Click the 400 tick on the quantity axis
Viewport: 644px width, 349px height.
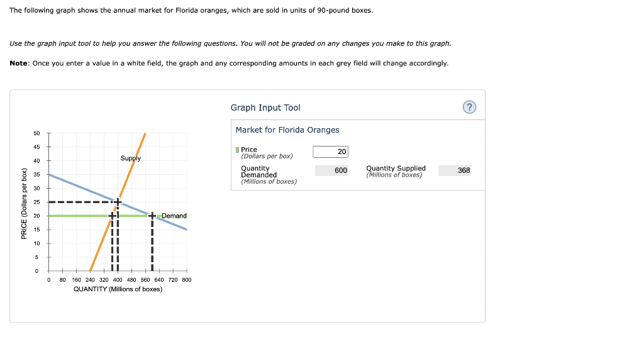click(118, 280)
